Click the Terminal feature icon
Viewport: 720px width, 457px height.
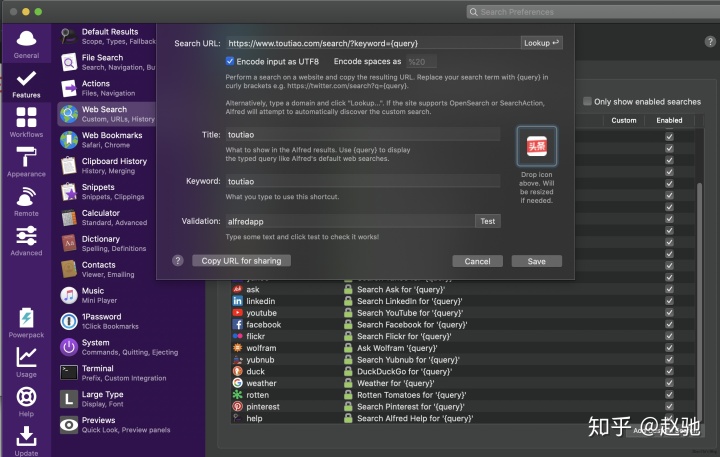[x=69, y=373]
